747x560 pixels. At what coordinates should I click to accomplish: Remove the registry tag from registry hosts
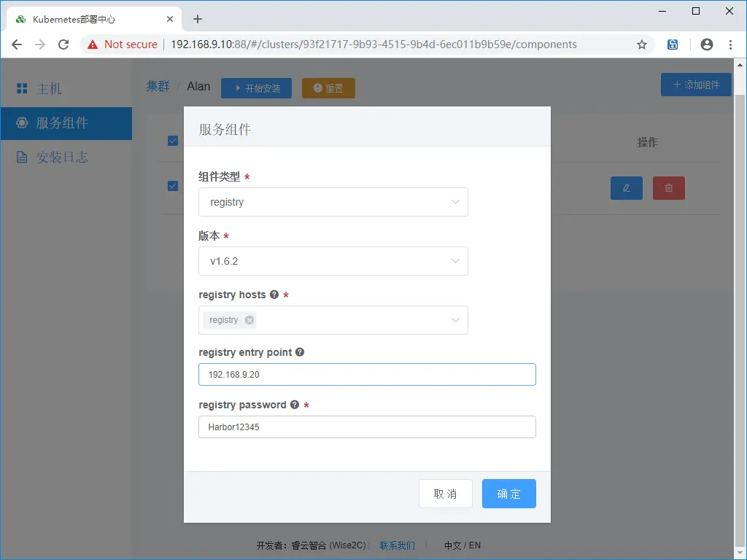(249, 320)
